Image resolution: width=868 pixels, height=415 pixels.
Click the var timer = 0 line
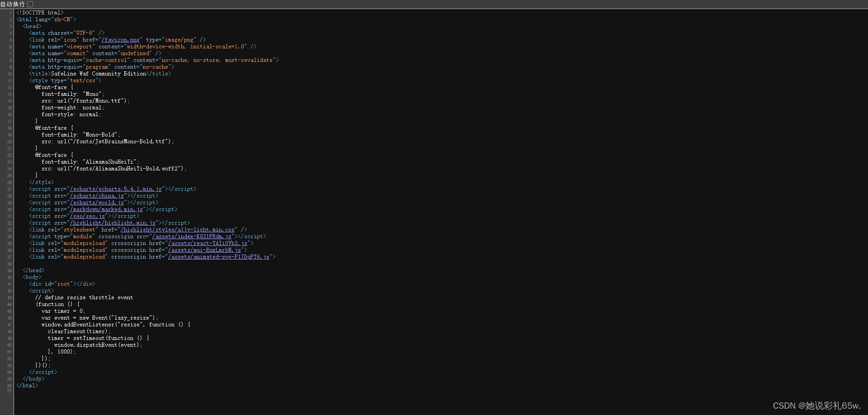point(64,311)
